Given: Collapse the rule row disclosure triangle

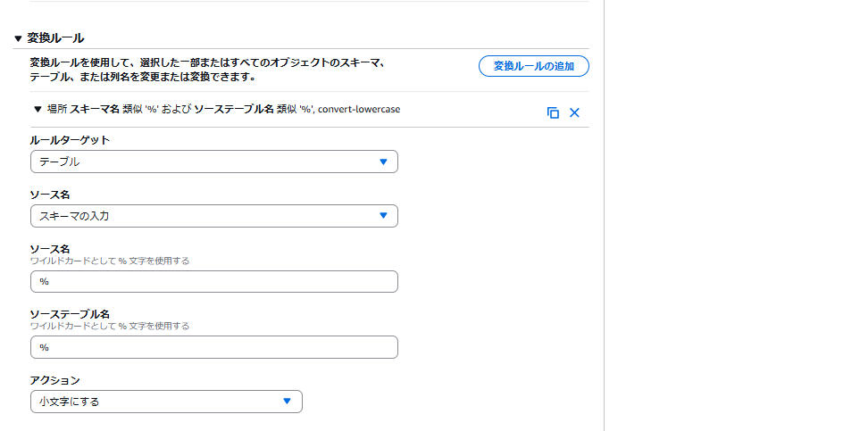Looking at the screenshot, I should tap(38, 109).
